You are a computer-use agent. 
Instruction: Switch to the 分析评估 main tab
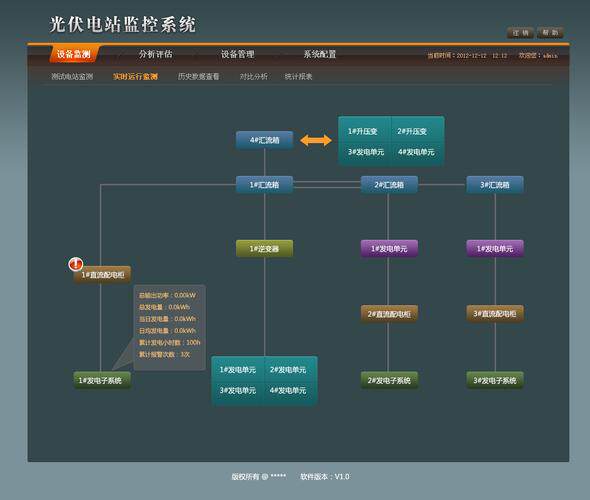point(155,54)
